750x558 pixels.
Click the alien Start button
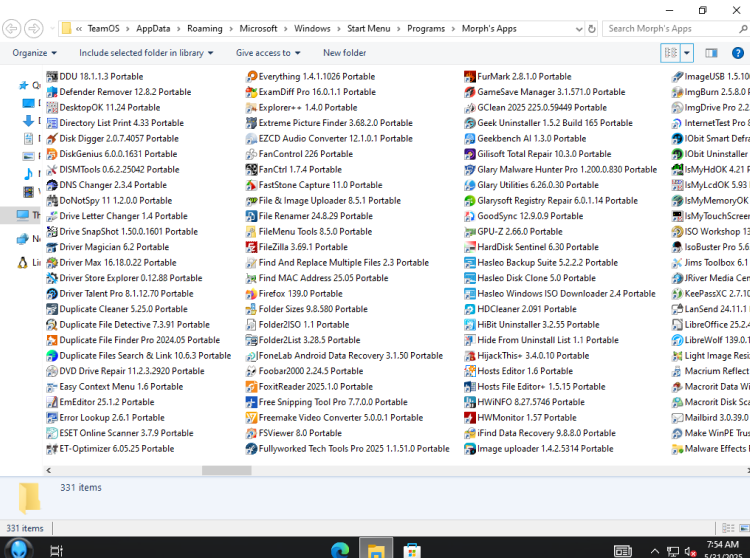tap(19, 549)
